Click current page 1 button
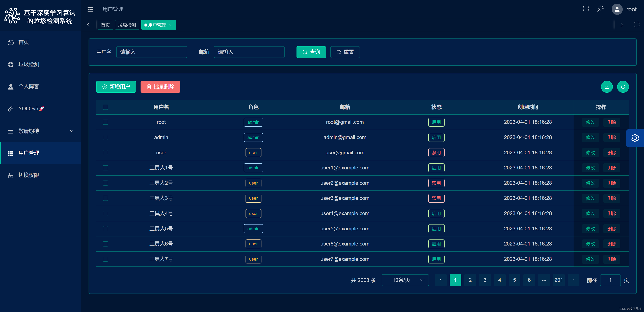 pyautogui.click(x=455, y=280)
